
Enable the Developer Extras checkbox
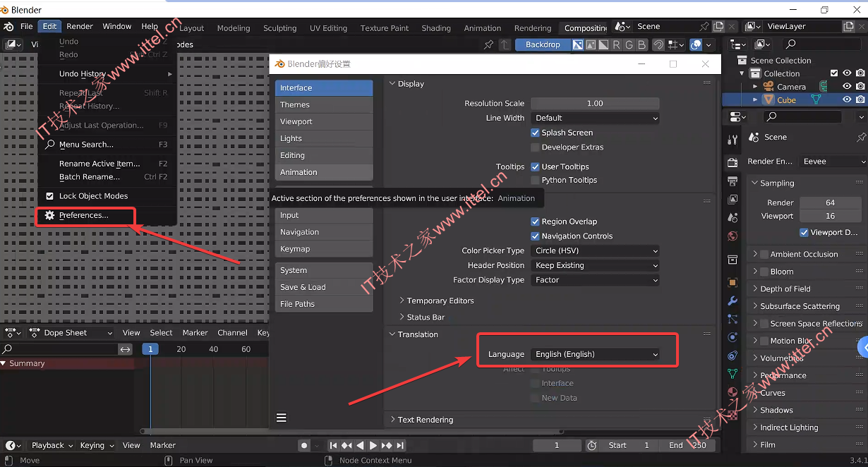point(535,147)
